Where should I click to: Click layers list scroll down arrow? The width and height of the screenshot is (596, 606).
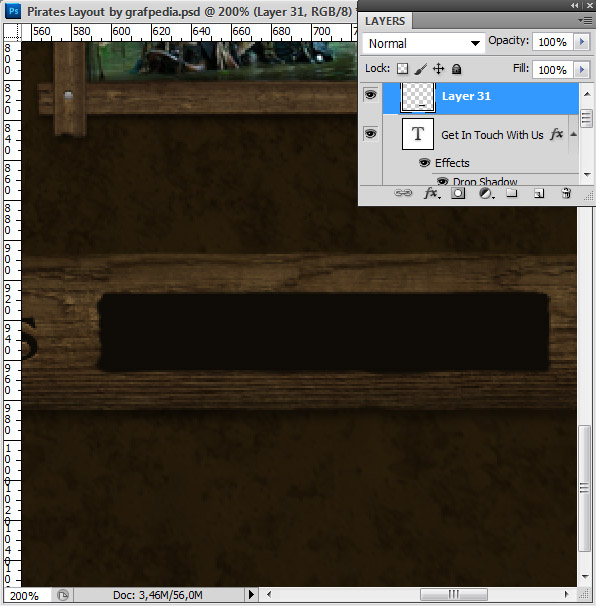[587, 175]
